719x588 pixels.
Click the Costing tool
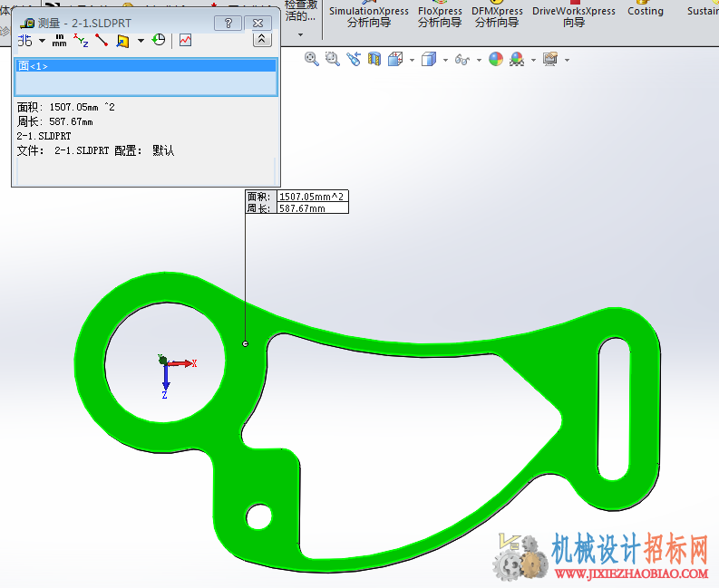click(646, 9)
